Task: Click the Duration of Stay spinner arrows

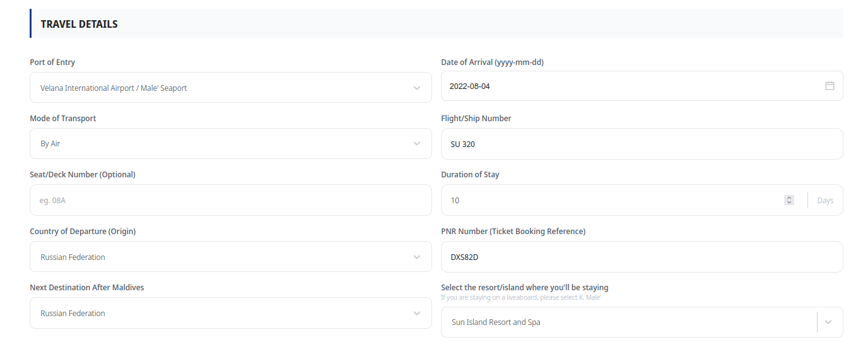Action: click(x=789, y=200)
